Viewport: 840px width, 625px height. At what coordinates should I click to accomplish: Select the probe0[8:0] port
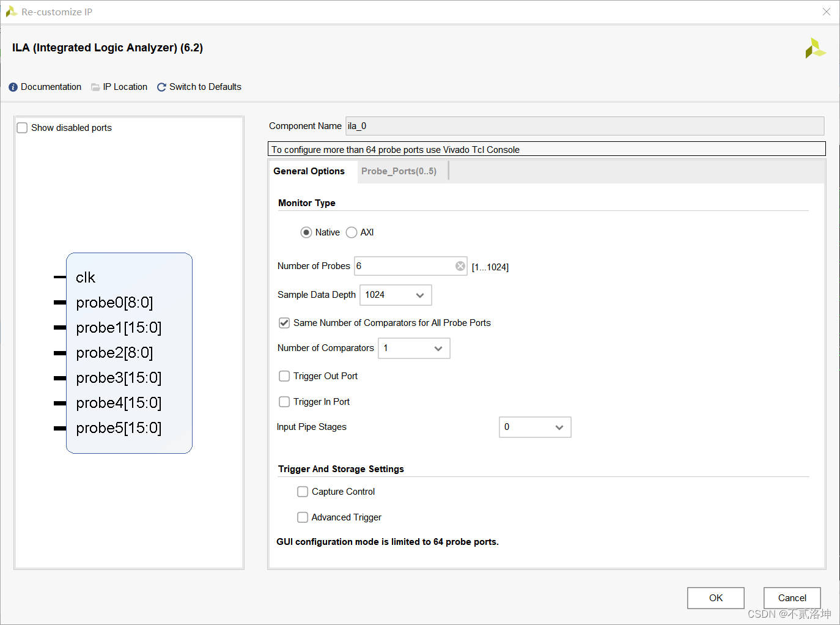(x=115, y=303)
